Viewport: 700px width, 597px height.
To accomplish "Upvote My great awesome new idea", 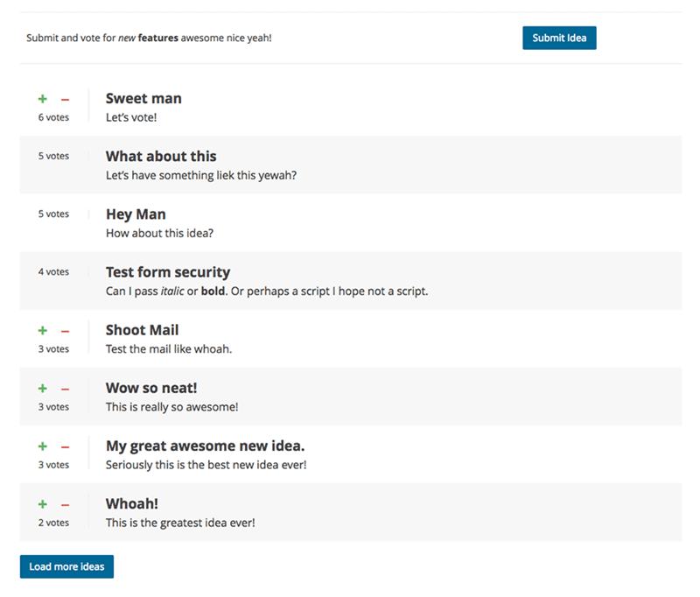I will 42,446.
